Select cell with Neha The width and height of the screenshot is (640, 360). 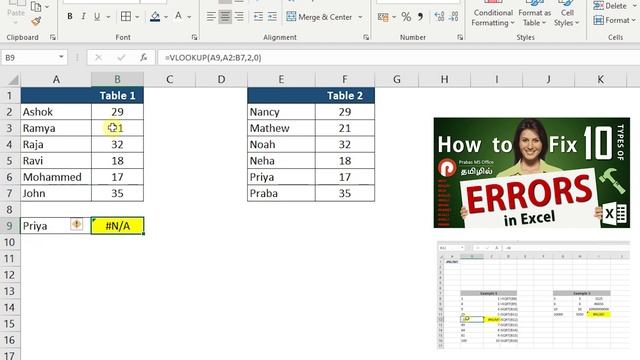click(x=281, y=160)
